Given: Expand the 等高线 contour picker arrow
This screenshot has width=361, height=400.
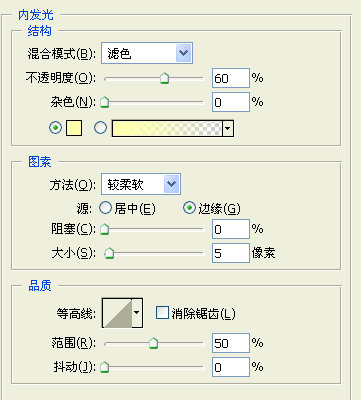Looking at the screenshot, I should click(x=137, y=313).
